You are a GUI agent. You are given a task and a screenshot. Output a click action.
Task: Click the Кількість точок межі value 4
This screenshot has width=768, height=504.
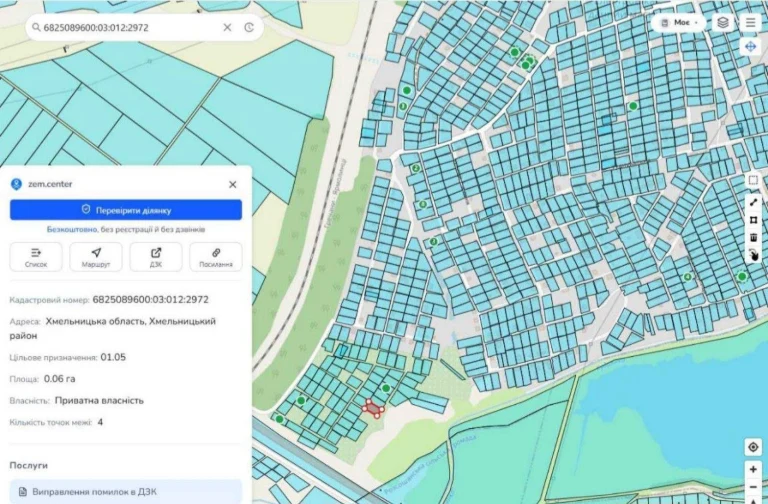pyautogui.click(x=100, y=422)
